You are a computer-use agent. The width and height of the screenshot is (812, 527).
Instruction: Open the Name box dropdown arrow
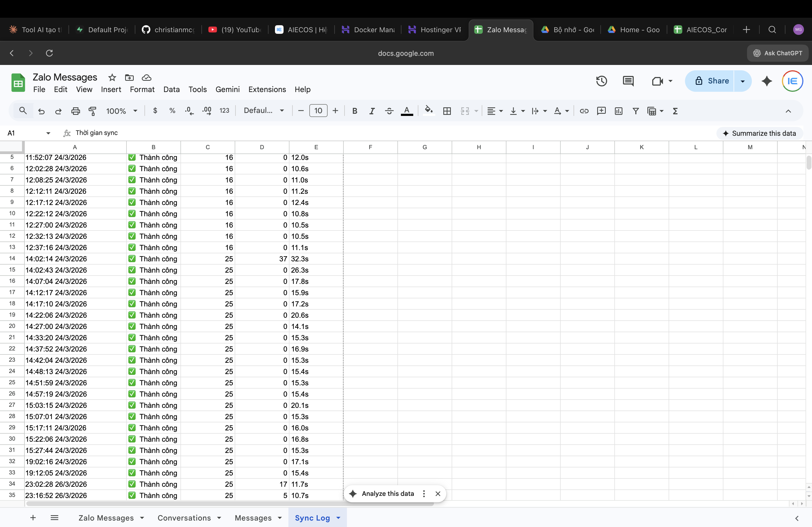click(48, 133)
